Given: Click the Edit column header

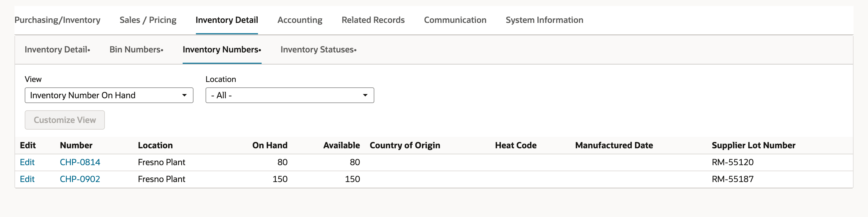Looking at the screenshot, I should pos(28,145).
